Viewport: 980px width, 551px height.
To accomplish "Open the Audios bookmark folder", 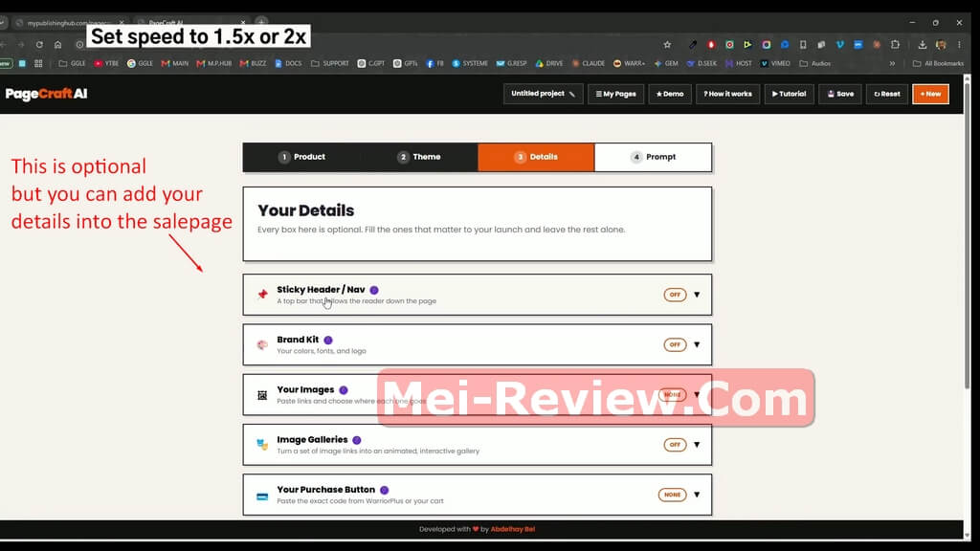I will click(815, 63).
